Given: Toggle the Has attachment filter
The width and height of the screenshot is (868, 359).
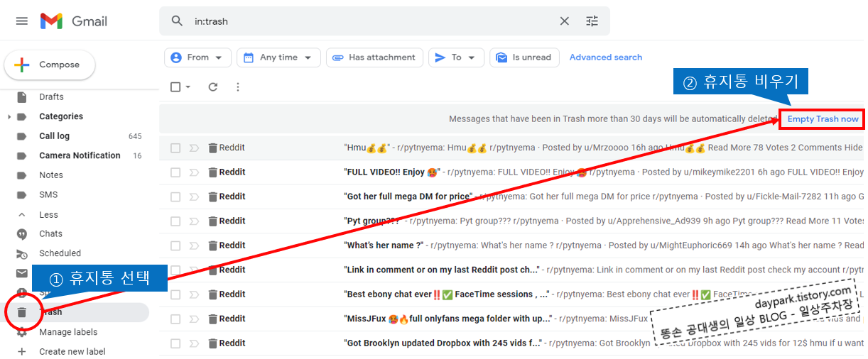Looking at the screenshot, I should (x=374, y=57).
